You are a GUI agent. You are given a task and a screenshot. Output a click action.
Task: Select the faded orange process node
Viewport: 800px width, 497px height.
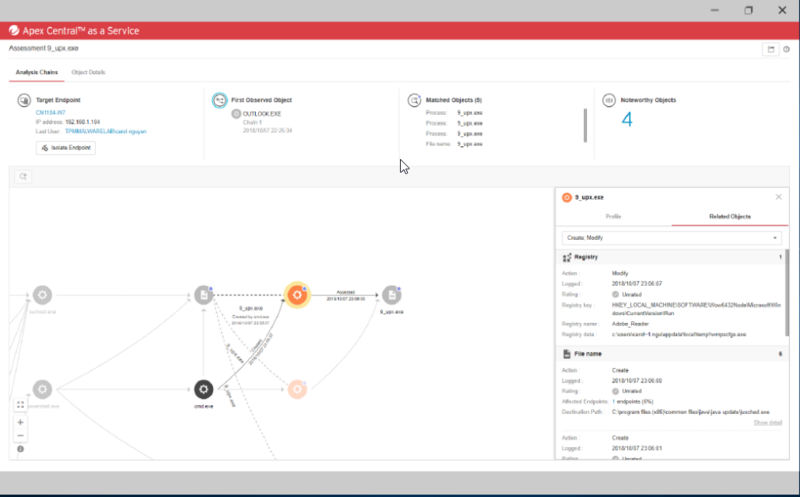(x=297, y=389)
